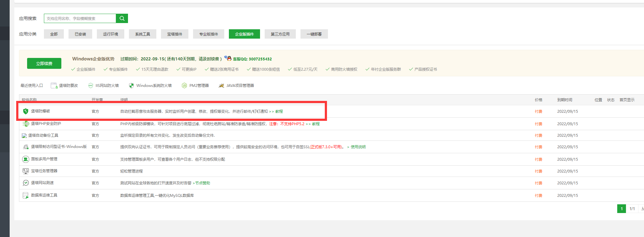Click 付费 price for 面板多用户管理
644x237 pixels.
pyautogui.click(x=538, y=159)
